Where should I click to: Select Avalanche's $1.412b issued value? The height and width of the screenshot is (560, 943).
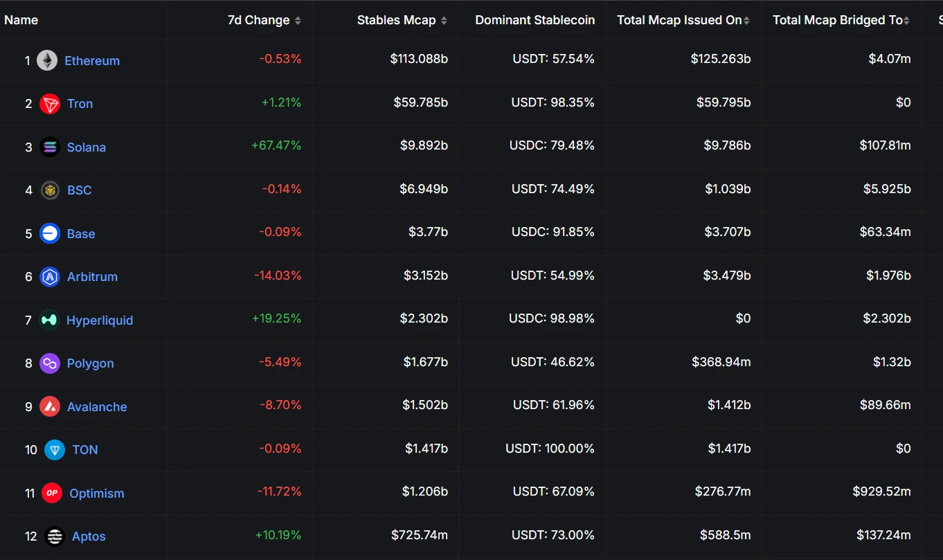[729, 405]
